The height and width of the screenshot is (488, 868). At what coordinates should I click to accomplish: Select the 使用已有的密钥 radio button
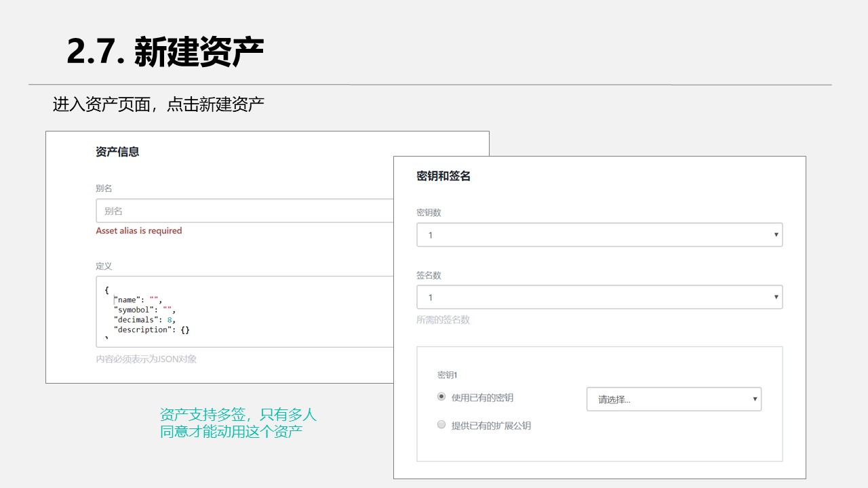coord(441,396)
